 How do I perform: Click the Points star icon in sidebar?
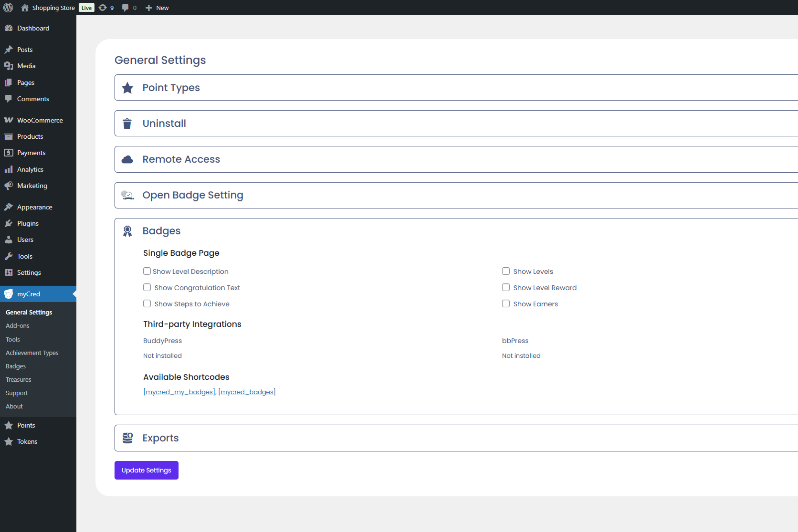(9, 425)
